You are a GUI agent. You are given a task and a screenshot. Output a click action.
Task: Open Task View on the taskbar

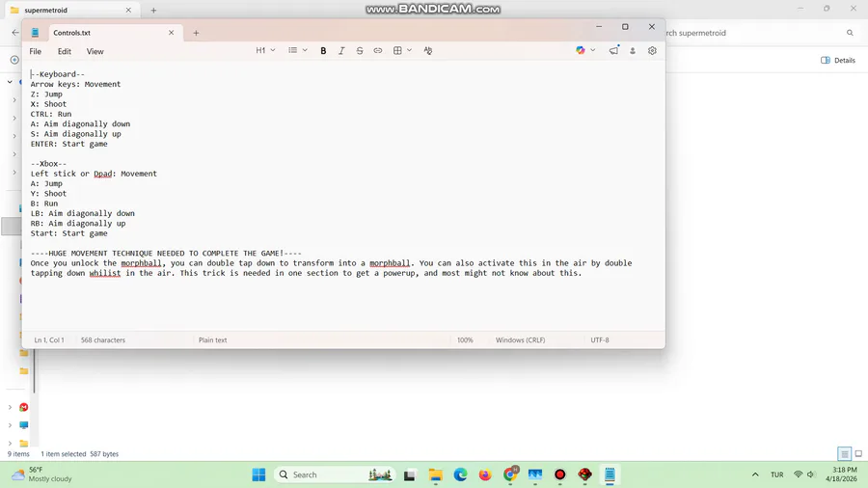(410, 474)
